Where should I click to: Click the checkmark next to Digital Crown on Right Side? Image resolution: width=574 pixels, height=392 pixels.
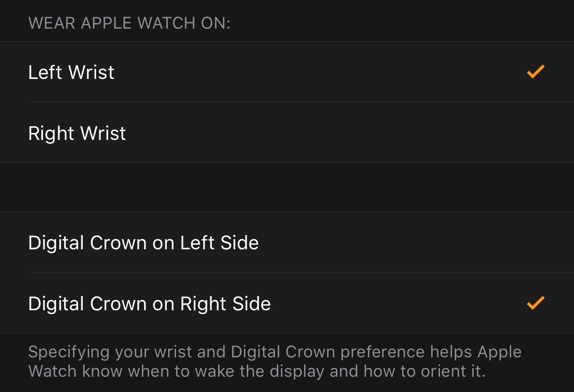536,303
